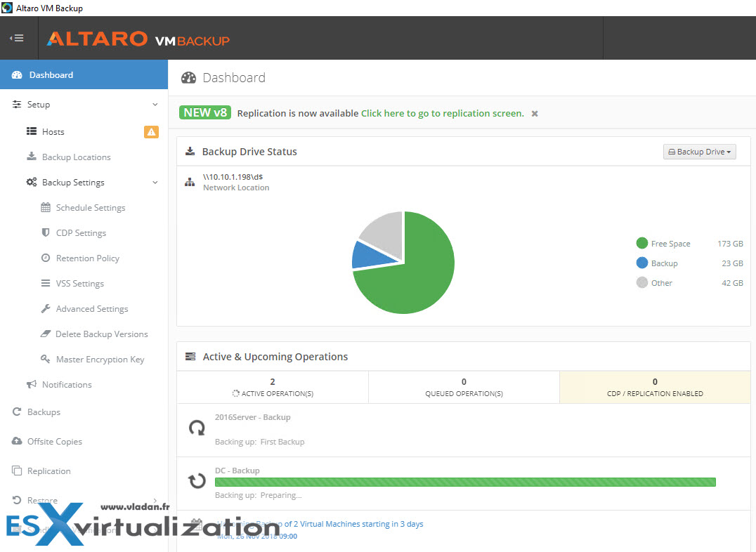This screenshot has height=552, width=756.
Task: Select the CDP / Replication Enabled tab
Action: 655,387
